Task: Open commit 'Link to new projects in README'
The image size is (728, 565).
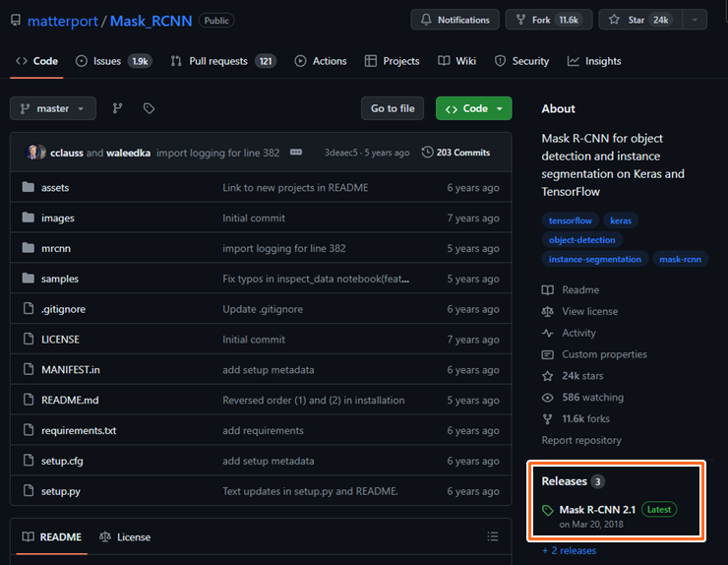Action: coord(295,188)
